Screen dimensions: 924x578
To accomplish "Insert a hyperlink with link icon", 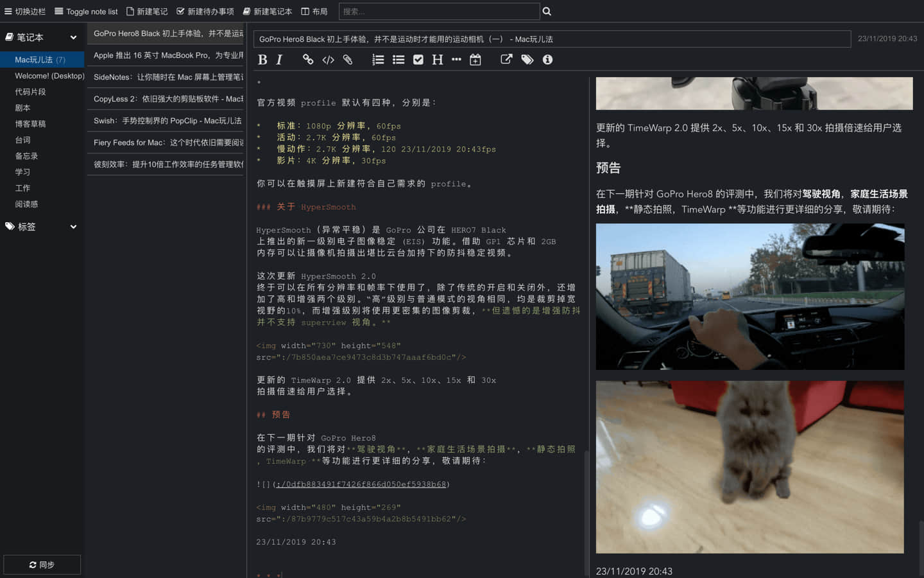I will point(308,60).
